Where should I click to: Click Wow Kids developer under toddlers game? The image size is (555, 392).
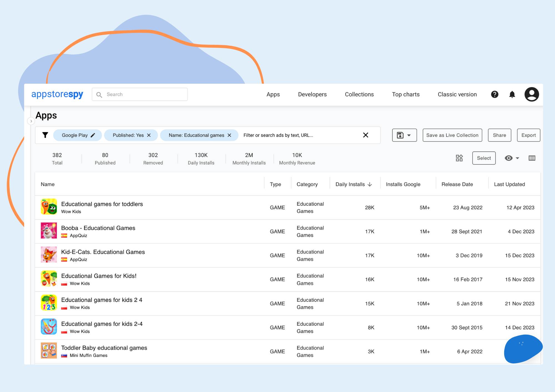coord(71,212)
